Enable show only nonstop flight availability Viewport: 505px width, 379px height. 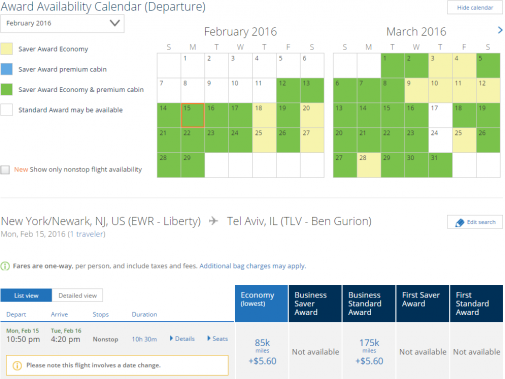pos(5,170)
